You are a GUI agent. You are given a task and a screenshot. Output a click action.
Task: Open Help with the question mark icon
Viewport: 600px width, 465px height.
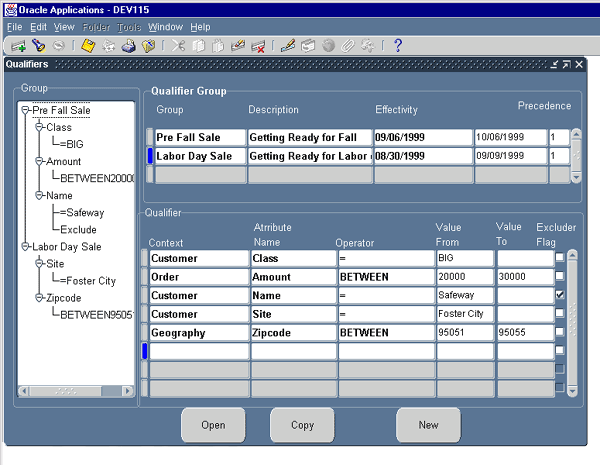click(x=397, y=46)
